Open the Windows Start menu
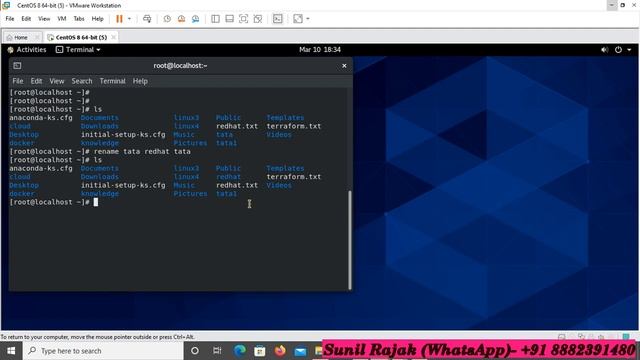This screenshot has height=360, width=640. 11,351
